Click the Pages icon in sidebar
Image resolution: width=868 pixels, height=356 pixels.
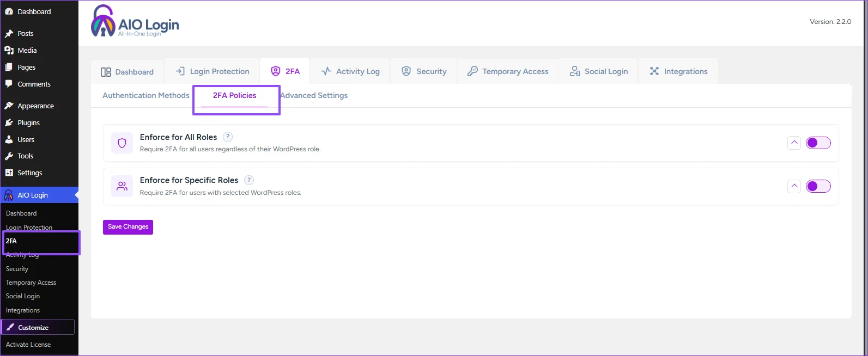[x=9, y=67]
